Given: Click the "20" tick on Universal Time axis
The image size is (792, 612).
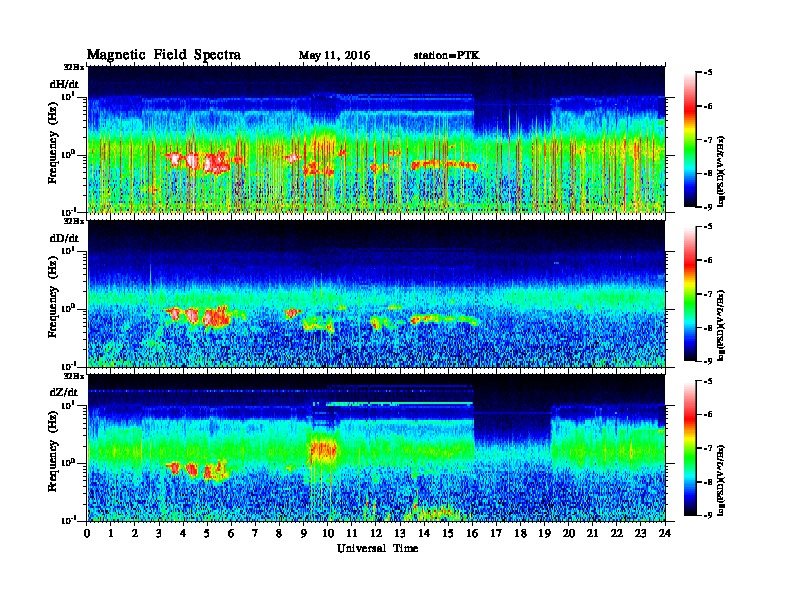Looking at the screenshot, I should (569, 533).
